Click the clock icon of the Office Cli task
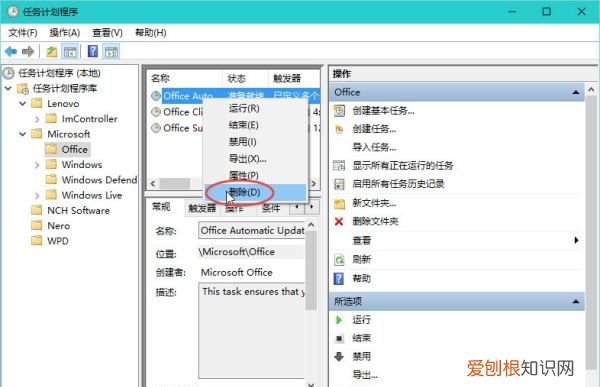This screenshot has height=387, width=600. 156,112
